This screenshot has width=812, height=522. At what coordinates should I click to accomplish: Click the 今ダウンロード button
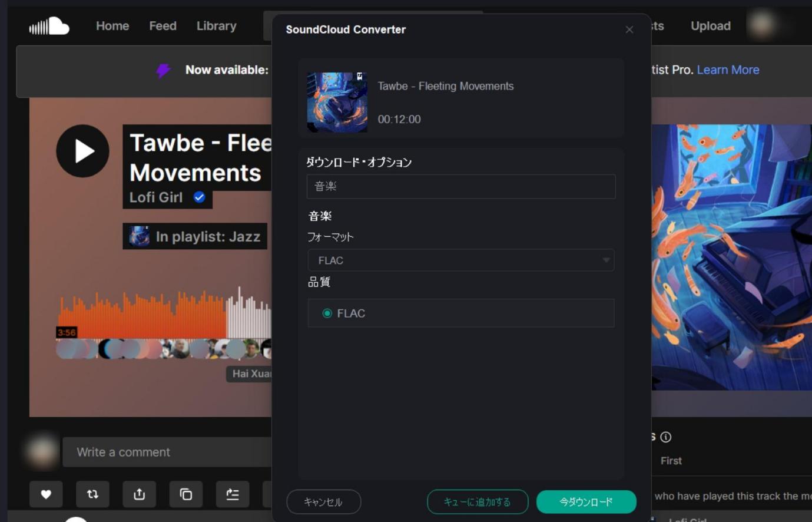[x=586, y=502]
